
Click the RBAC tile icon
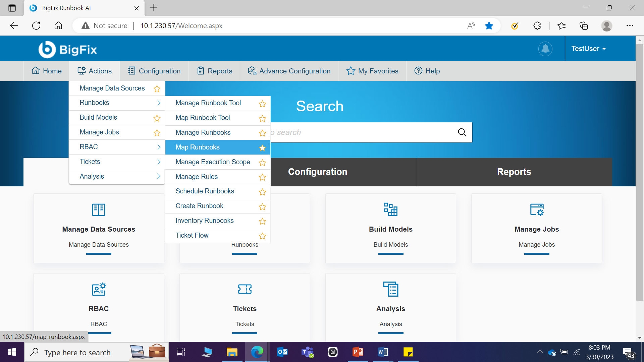[99, 289]
